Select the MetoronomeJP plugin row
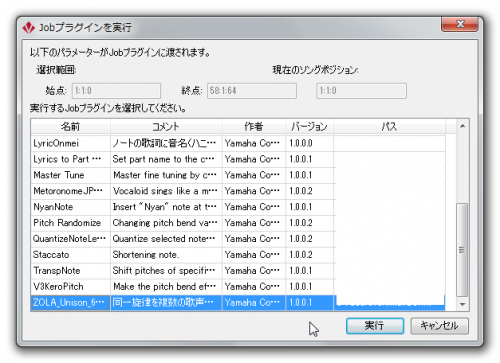The image size is (500, 363). pos(238,191)
